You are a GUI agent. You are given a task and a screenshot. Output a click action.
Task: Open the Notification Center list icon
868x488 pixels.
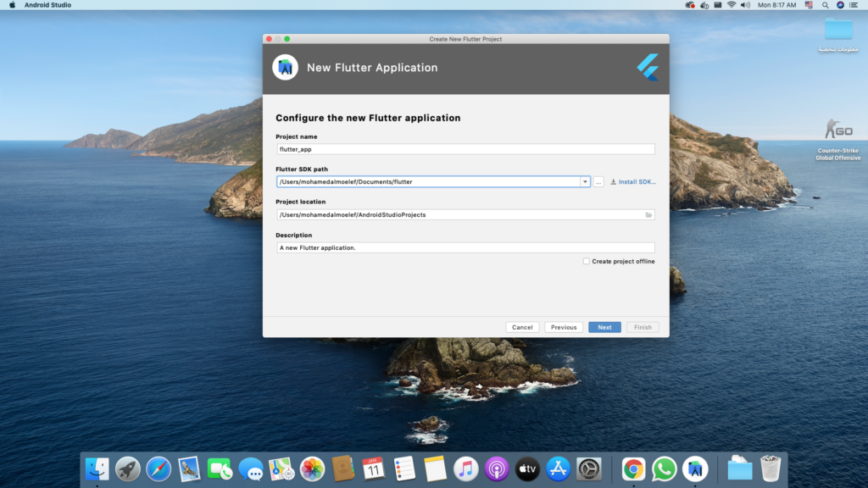[854, 5]
